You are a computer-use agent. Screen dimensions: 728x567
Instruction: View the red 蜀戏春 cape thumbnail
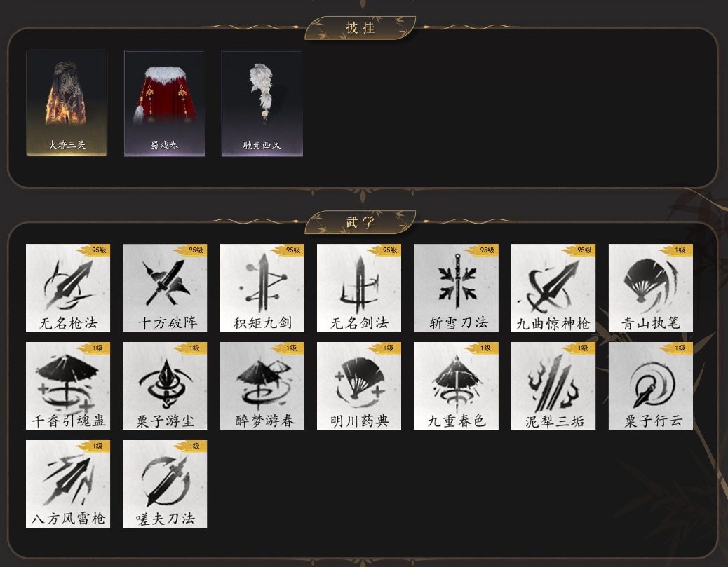(165, 103)
